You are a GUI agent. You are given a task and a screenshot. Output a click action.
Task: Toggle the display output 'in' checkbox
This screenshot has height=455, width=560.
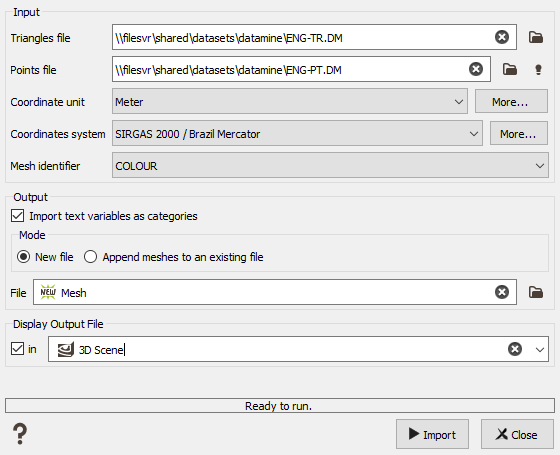(18, 349)
